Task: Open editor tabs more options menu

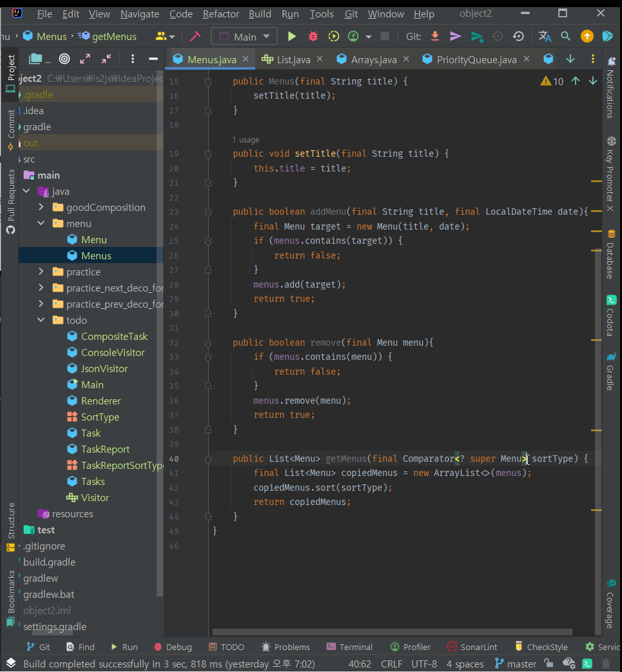Action: (593, 59)
